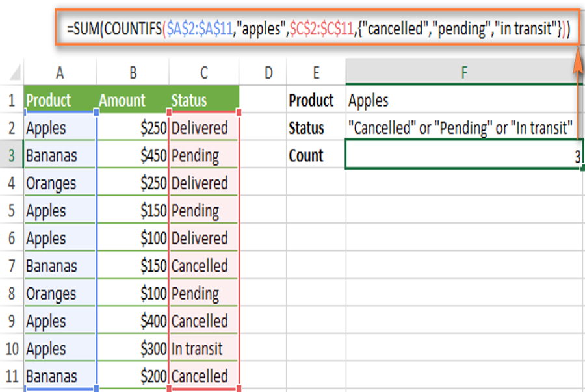Click the Status header cell in column C

(203, 100)
